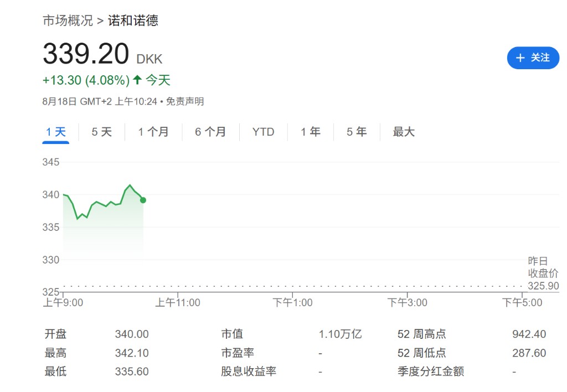Viewport: 567px width, 392px height.
Task: Show the 6 个月 chart range
Action: point(210,132)
